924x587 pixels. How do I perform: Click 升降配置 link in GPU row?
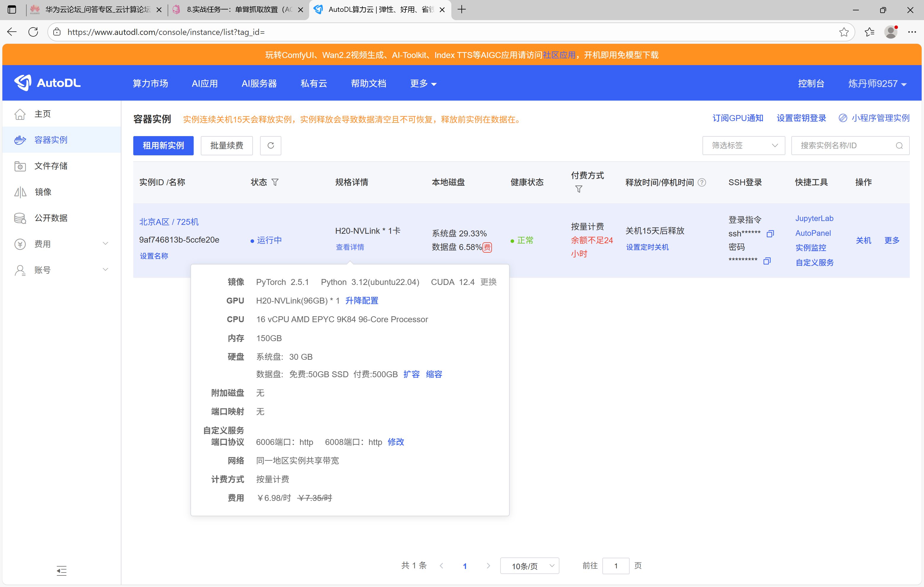[x=362, y=301]
